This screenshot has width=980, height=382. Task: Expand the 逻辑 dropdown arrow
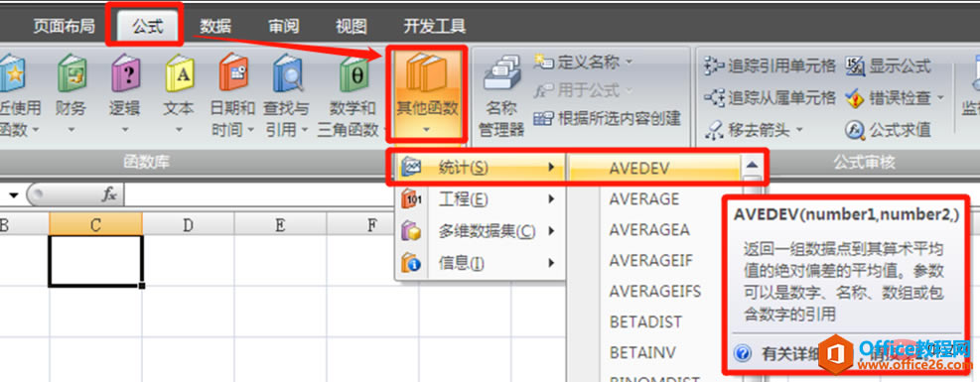point(124,130)
